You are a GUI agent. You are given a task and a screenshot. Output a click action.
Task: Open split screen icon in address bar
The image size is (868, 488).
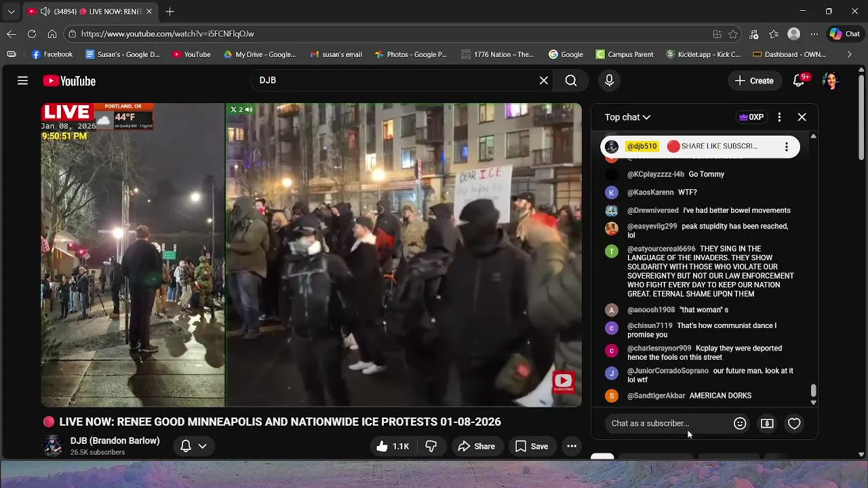click(x=717, y=34)
